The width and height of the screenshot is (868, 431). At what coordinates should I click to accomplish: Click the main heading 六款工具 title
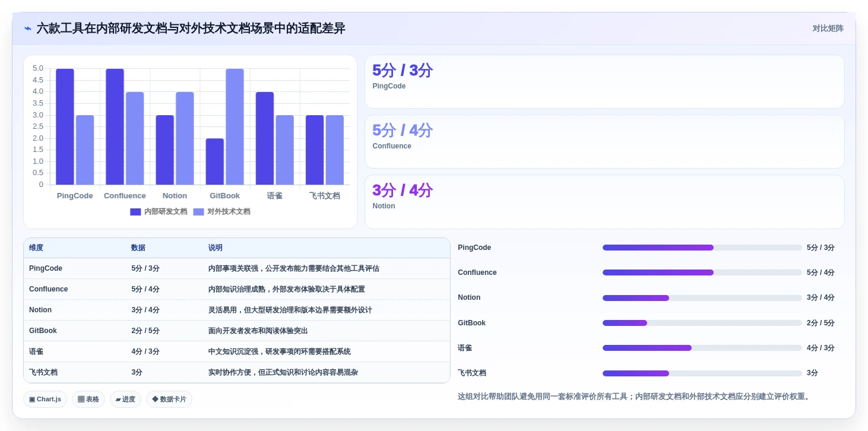point(191,28)
